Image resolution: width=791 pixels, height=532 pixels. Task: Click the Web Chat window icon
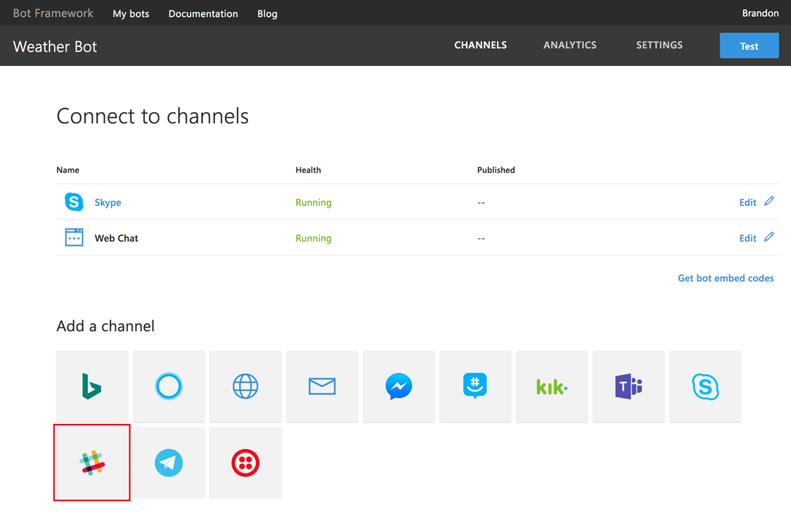tap(74, 237)
